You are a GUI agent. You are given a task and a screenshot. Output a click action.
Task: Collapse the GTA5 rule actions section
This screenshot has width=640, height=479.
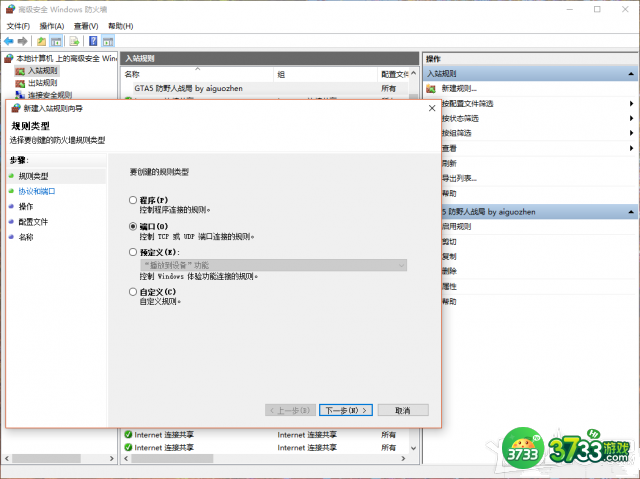click(x=631, y=212)
